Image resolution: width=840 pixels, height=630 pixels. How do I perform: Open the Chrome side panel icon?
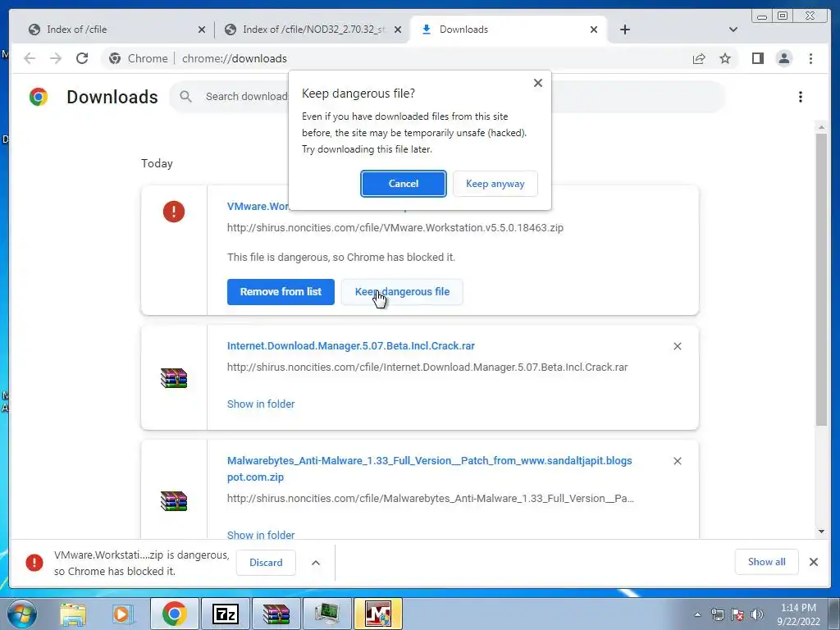(757, 58)
